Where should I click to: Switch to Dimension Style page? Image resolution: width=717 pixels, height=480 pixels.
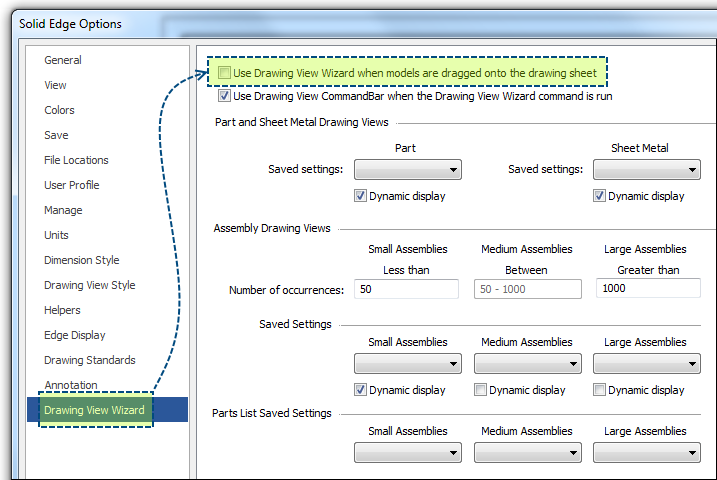(81, 260)
